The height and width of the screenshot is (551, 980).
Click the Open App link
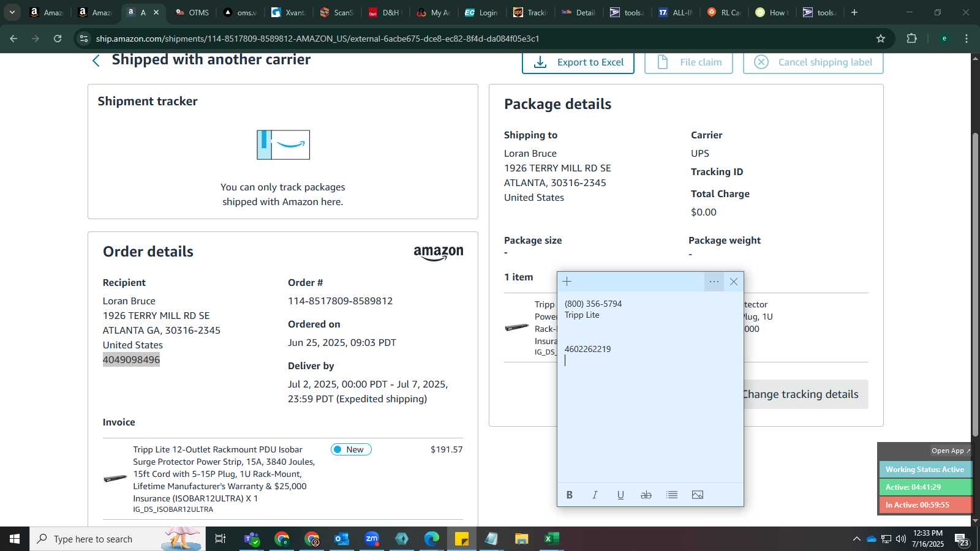click(951, 451)
